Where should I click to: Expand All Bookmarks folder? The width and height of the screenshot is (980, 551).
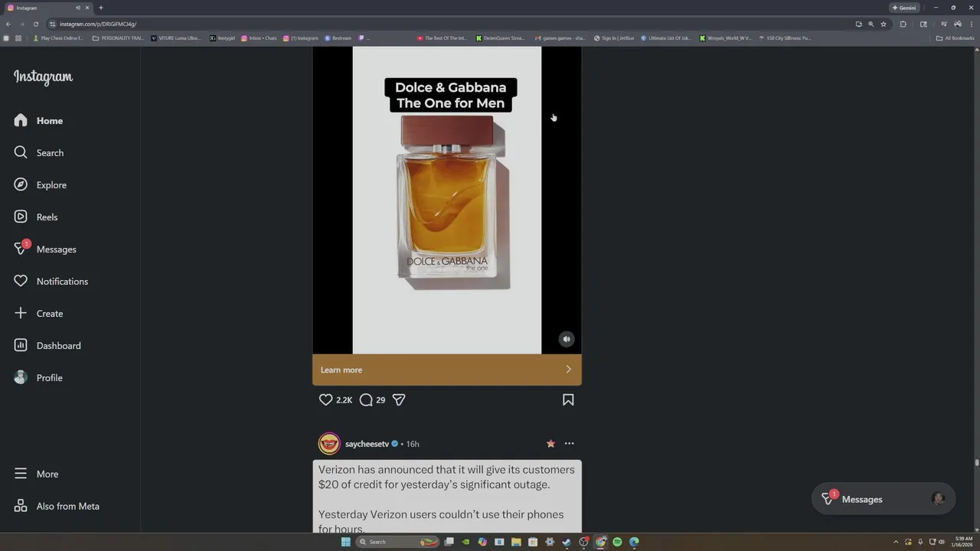pyautogui.click(x=955, y=37)
